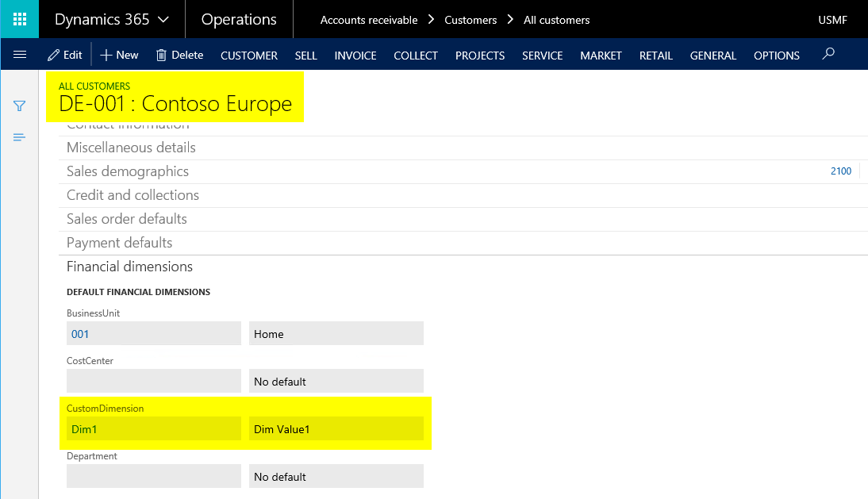The image size is (868, 499).
Task: Open the COLLECT action tab
Action: pyautogui.click(x=416, y=56)
